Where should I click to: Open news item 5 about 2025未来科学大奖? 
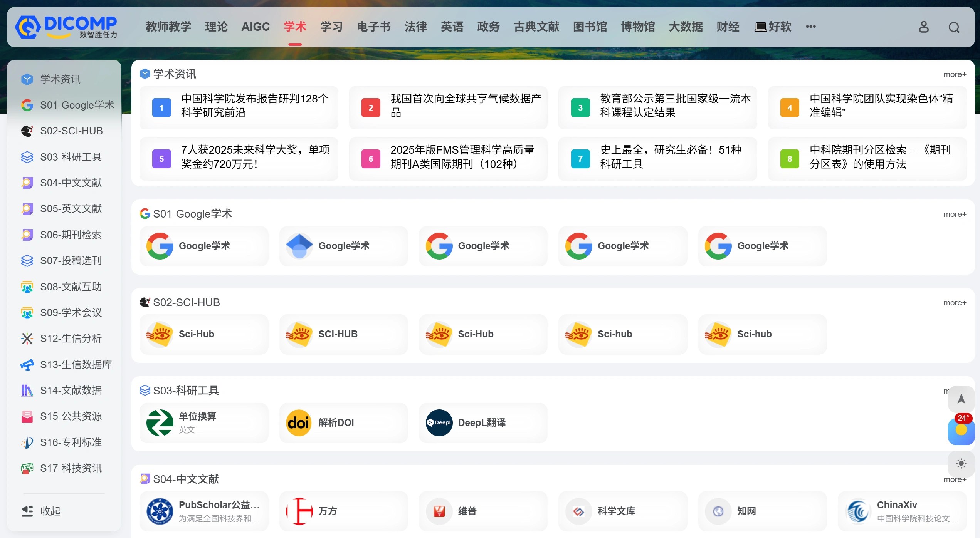pos(239,159)
